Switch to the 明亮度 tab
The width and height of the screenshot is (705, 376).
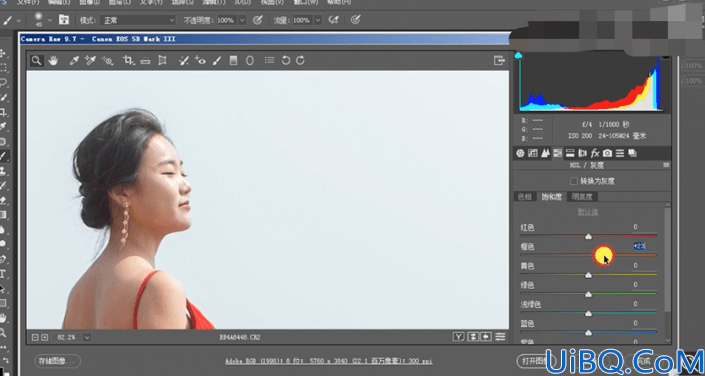coord(582,197)
